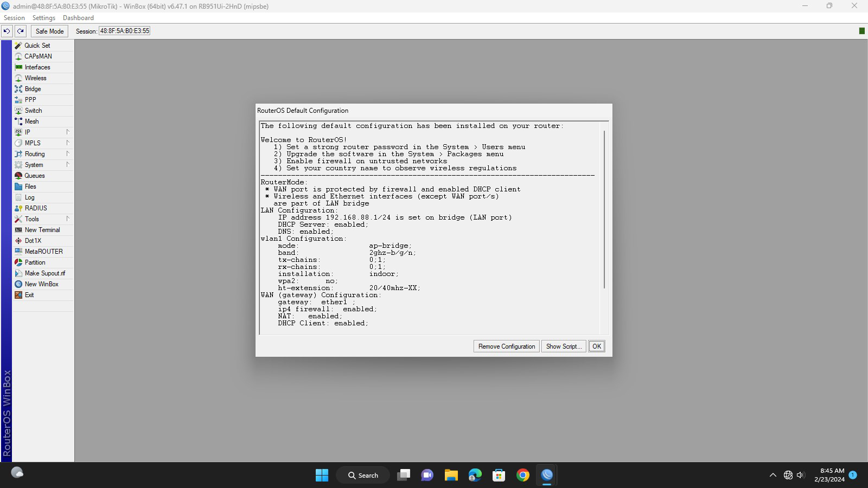Click the Remove Configuration button
868x488 pixels.
(507, 346)
